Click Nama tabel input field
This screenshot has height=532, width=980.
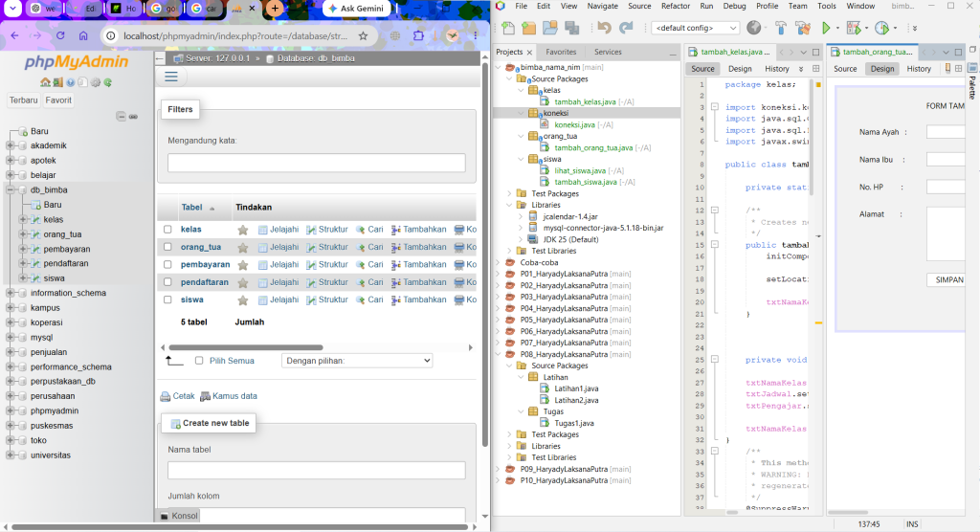click(x=316, y=470)
